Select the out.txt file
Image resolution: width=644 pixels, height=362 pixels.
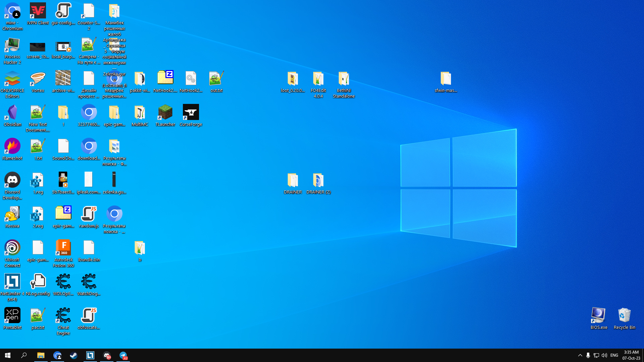coord(216,82)
